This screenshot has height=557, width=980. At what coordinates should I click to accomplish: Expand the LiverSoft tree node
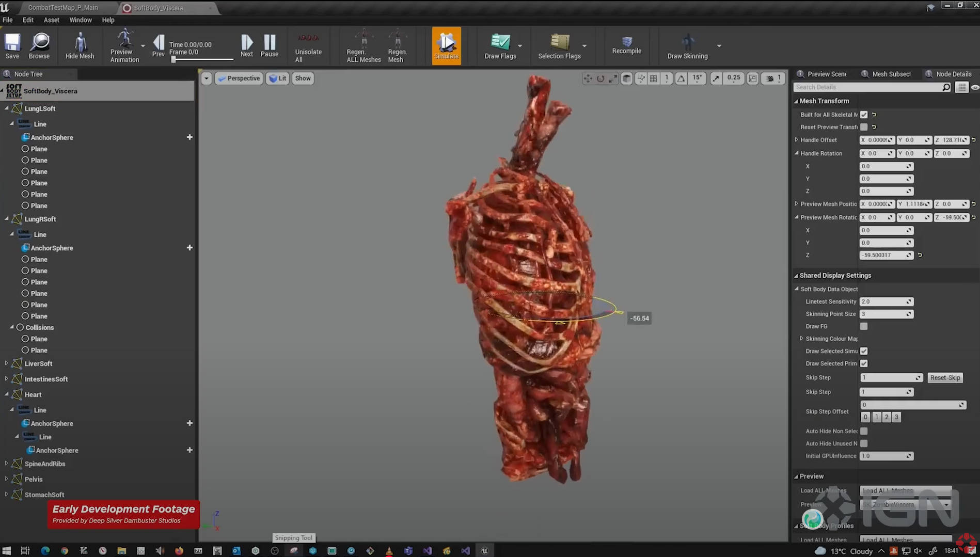click(x=6, y=363)
